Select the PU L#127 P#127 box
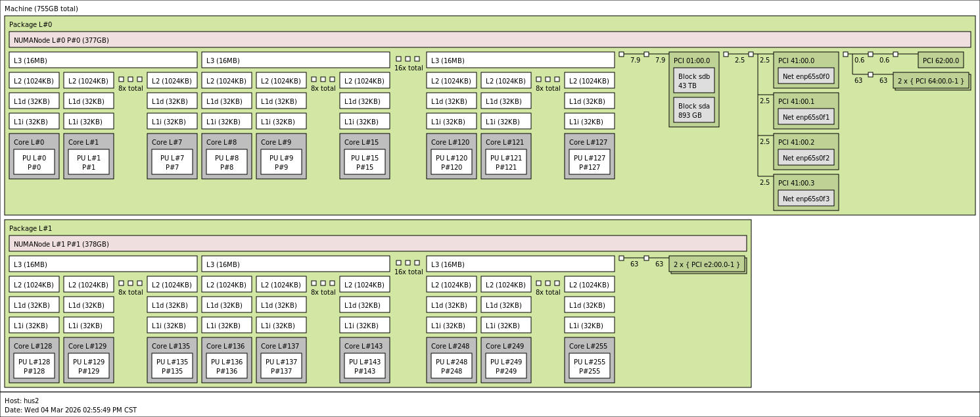This screenshot has width=980, height=417. coord(590,162)
